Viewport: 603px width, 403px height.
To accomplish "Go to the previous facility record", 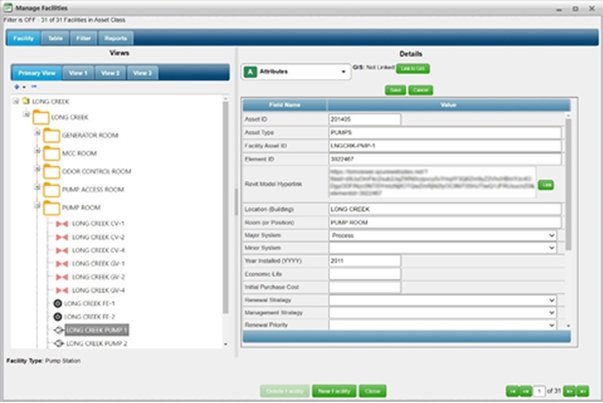I will point(528,390).
